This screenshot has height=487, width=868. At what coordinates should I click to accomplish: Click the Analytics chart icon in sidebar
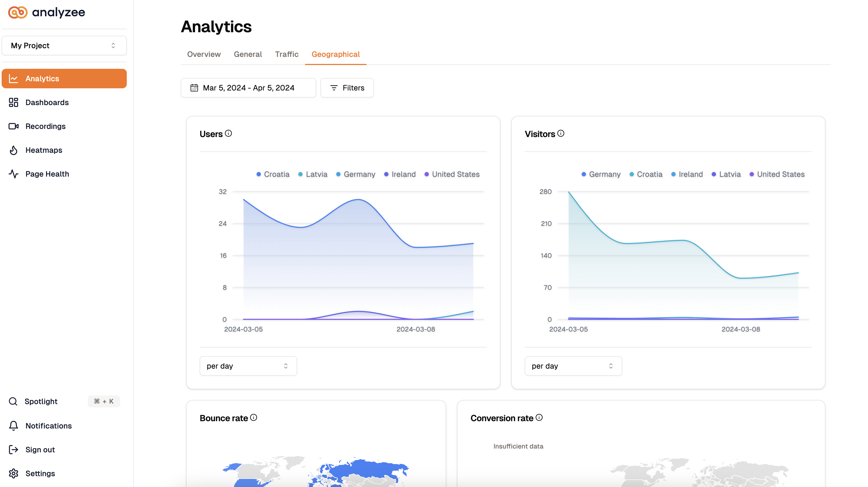tap(14, 79)
